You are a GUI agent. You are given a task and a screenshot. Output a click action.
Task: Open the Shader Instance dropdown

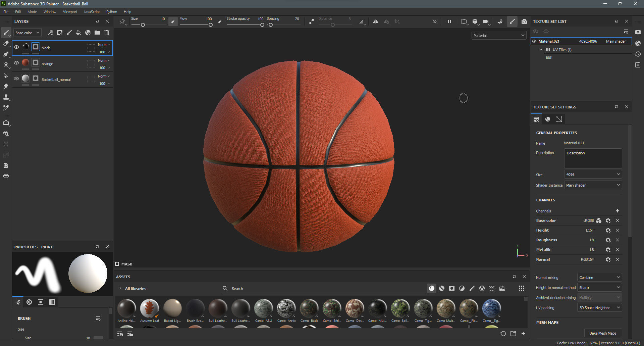pos(593,185)
